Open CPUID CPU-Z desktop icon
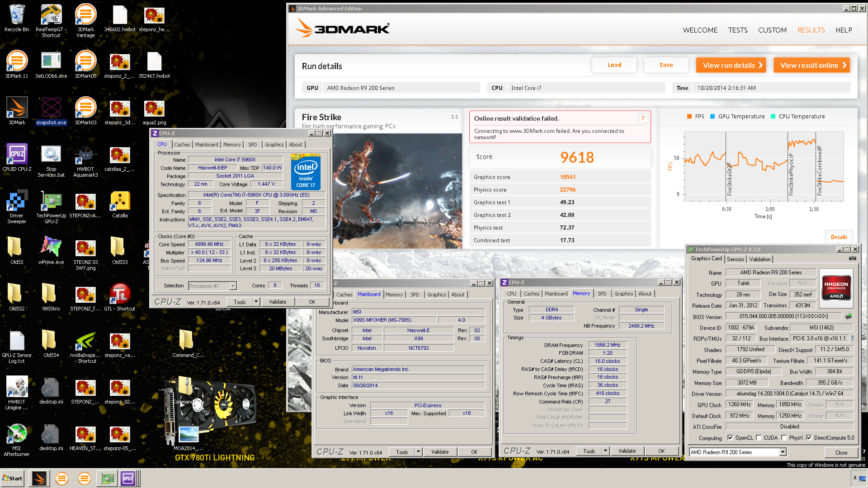Image resolution: width=868 pixels, height=488 pixels. tap(17, 158)
